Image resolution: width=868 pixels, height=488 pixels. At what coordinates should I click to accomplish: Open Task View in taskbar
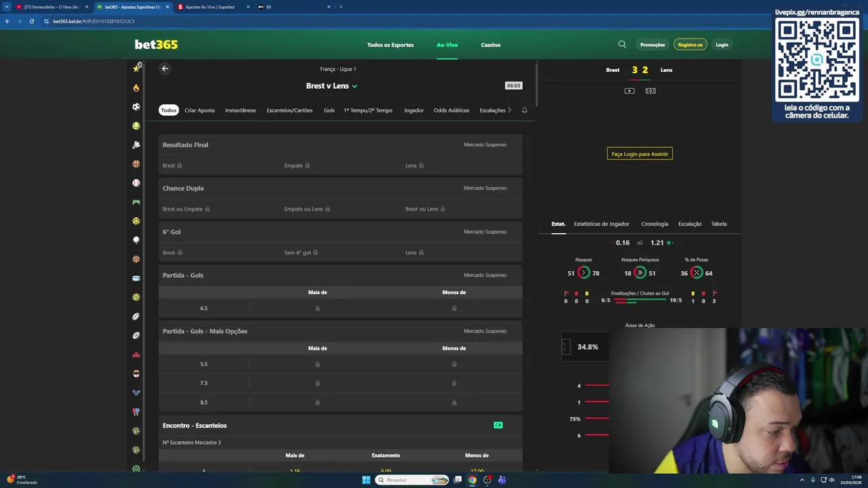[x=458, y=480]
